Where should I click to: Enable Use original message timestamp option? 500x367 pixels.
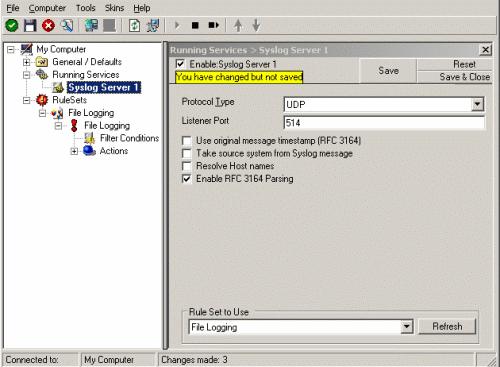[x=187, y=141]
